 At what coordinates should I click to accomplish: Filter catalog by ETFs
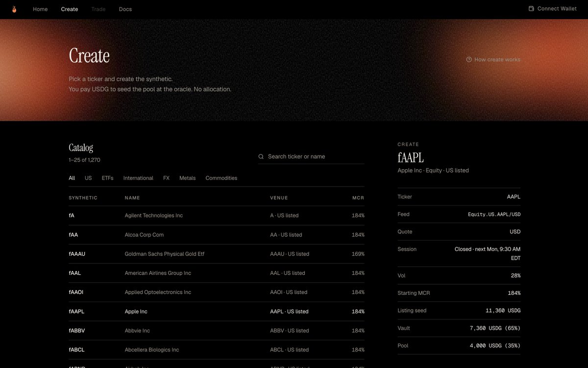[107, 178]
